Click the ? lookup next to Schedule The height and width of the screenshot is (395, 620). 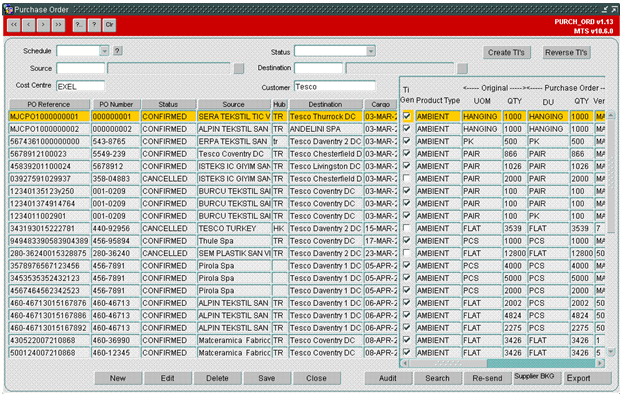[x=117, y=51]
